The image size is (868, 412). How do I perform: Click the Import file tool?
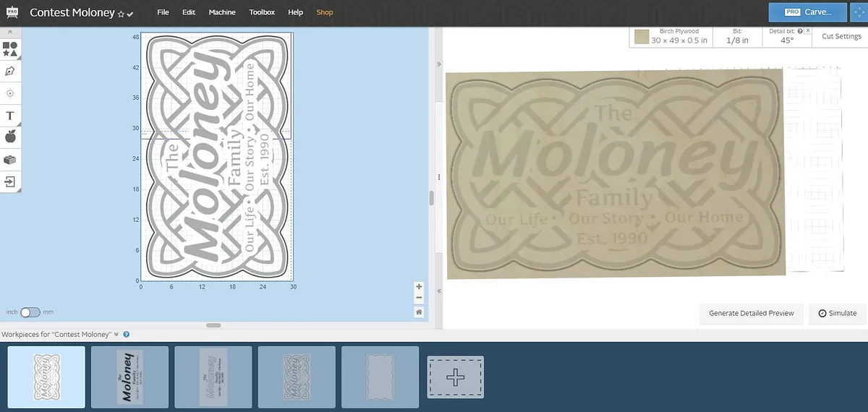10,181
